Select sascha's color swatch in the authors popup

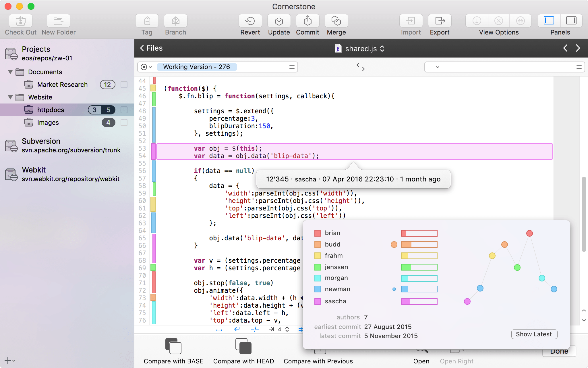tap(318, 301)
